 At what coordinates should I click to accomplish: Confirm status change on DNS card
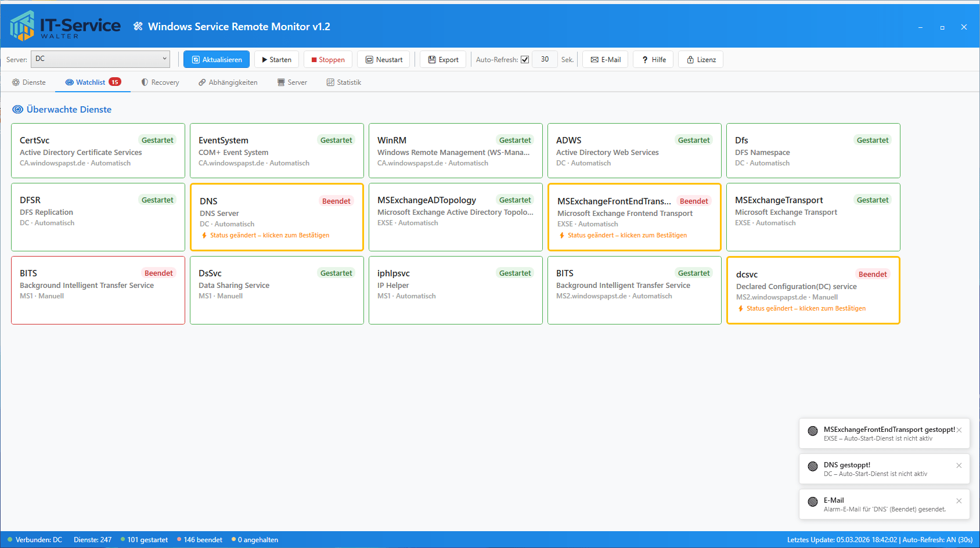pos(269,236)
